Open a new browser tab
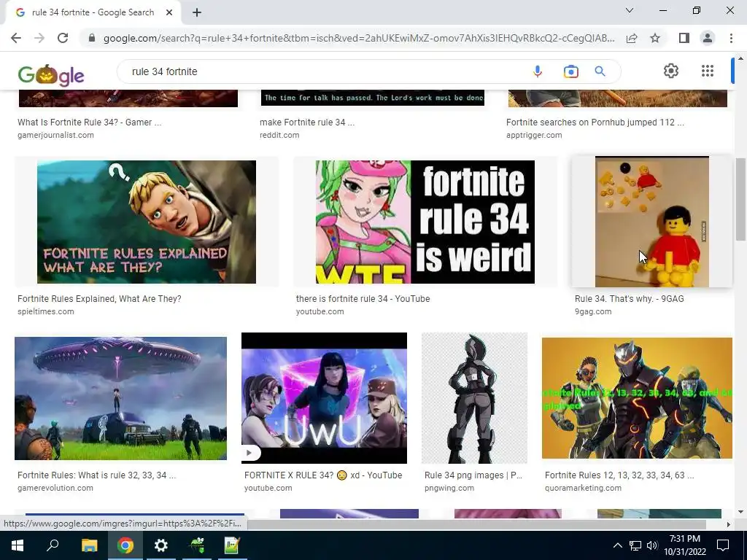 tap(197, 12)
